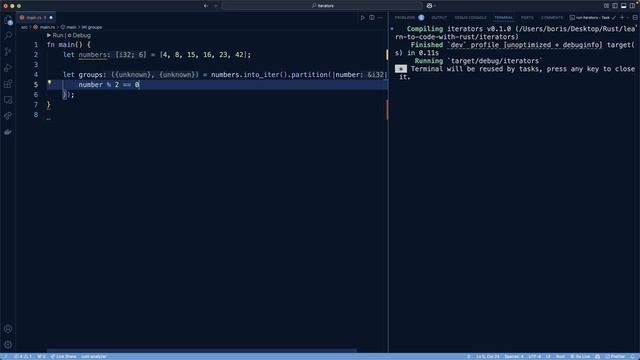This screenshot has width=640, height=360.
Task: Switch to the PROBLEMS panel tab
Action: tap(404, 18)
